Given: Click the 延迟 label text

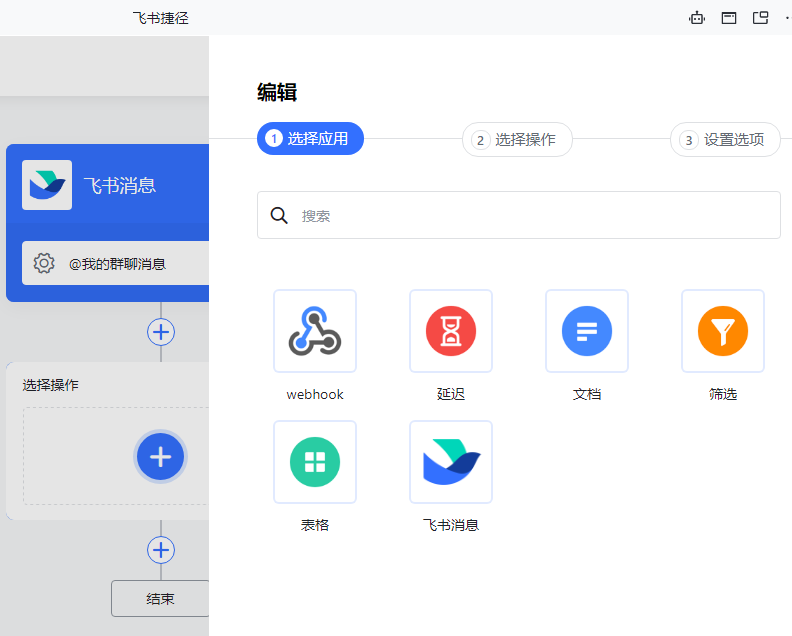Looking at the screenshot, I should [451, 394].
